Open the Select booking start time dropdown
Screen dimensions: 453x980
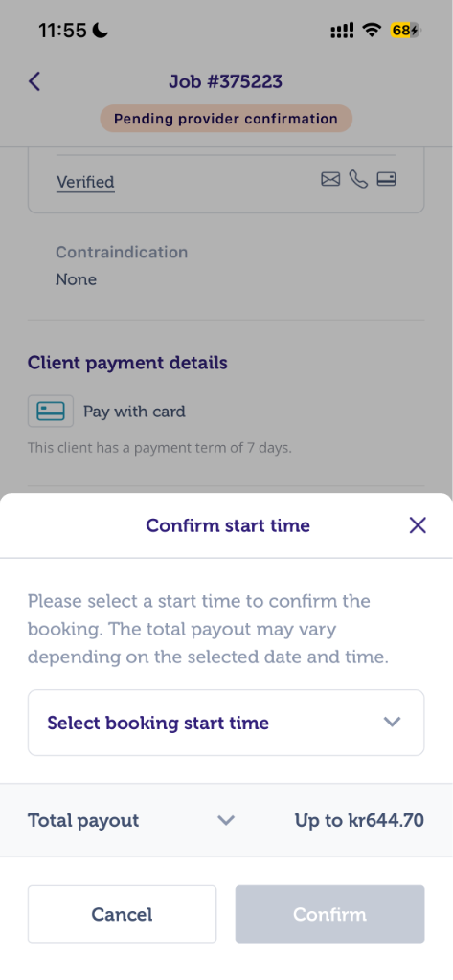[x=226, y=723]
